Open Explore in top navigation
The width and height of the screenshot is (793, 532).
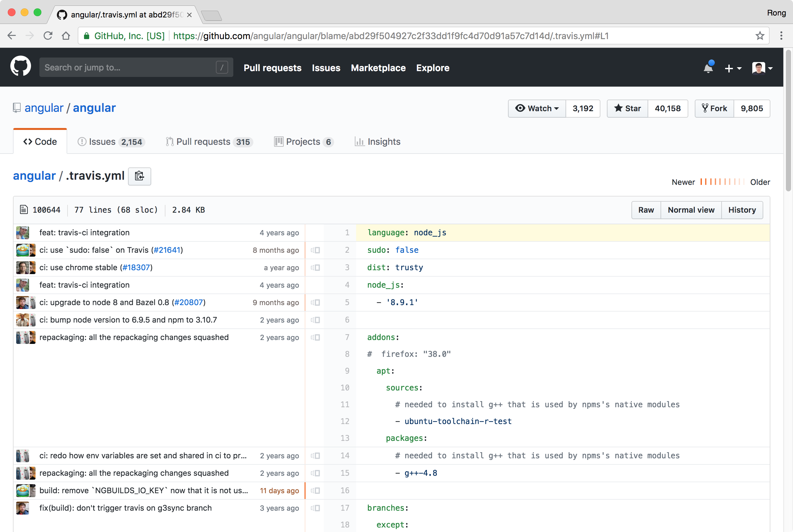coord(432,68)
